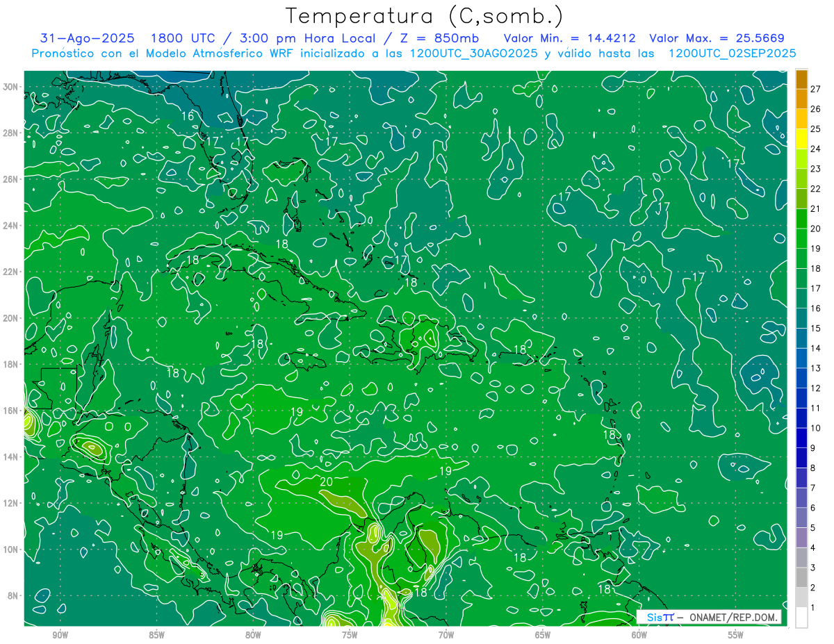
Task: Click the "8N" latitude axis label
Action: tap(14, 596)
